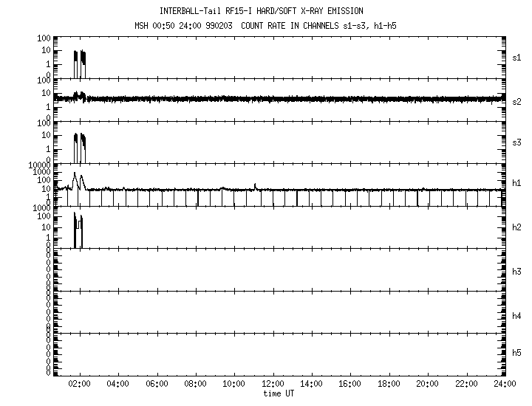Click the 18:00 time axis label
The width and height of the screenshot is (532, 406).
pyautogui.click(x=389, y=385)
